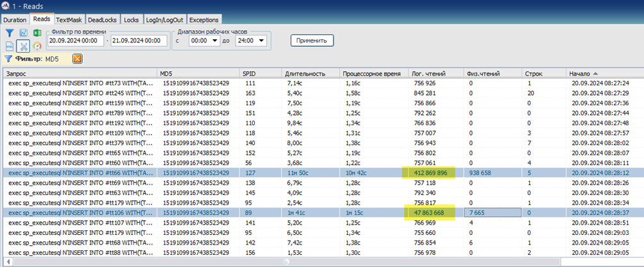Viewport: 644px width, 267px height.
Task: Switch to the Duration tab
Action: (x=15, y=20)
